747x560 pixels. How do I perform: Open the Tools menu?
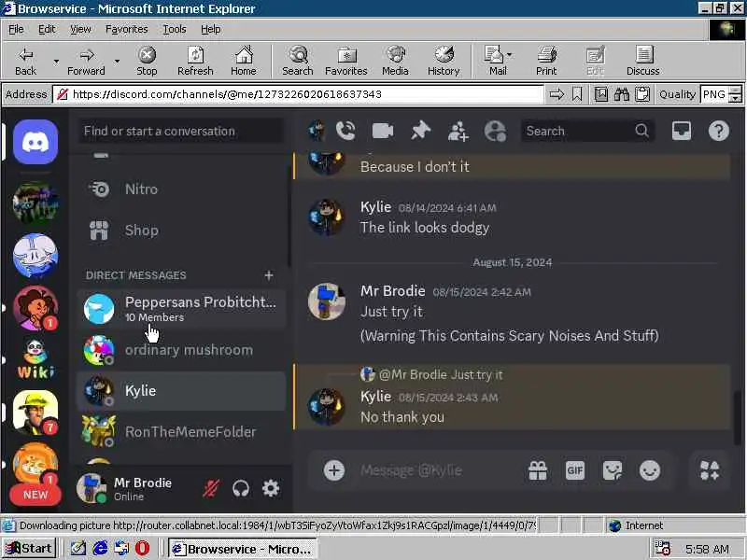pyautogui.click(x=175, y=30)
